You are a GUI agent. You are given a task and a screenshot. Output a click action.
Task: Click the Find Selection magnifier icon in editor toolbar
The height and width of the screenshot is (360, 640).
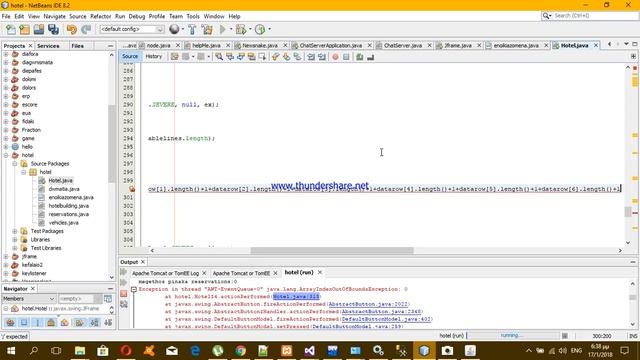point(219,57)
